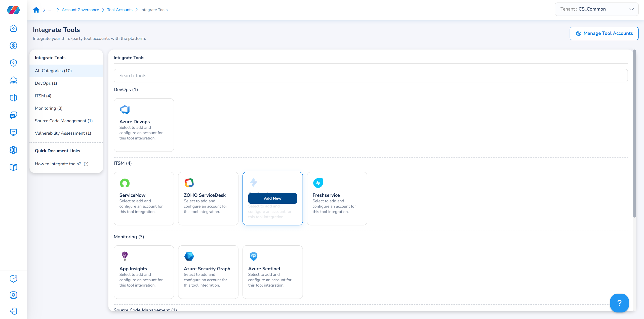Click the vertical scrollbar of tools panel
The height and width of the screenshot is (319, 644).
coord(634,133)
